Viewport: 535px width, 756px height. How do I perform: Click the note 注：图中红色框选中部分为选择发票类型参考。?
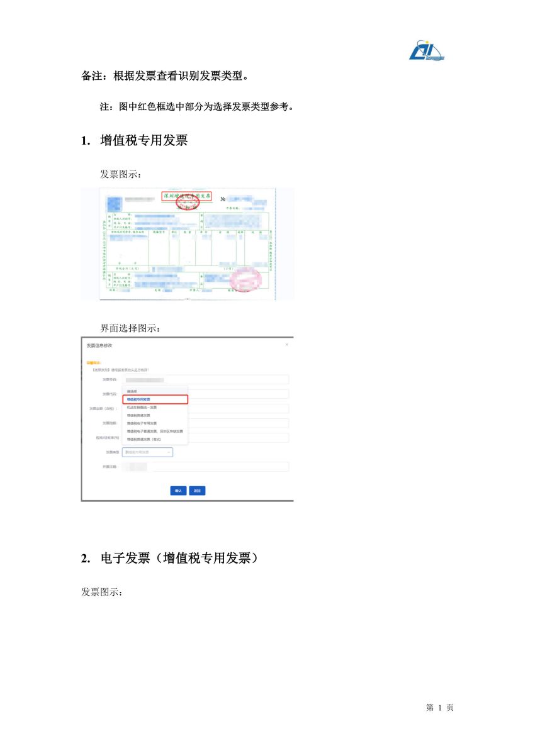(198, 107)
